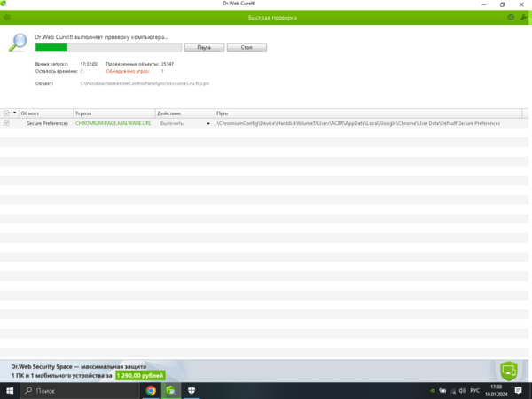Sort by the Объект column header

pyautogui.click(x=46, y=113)
